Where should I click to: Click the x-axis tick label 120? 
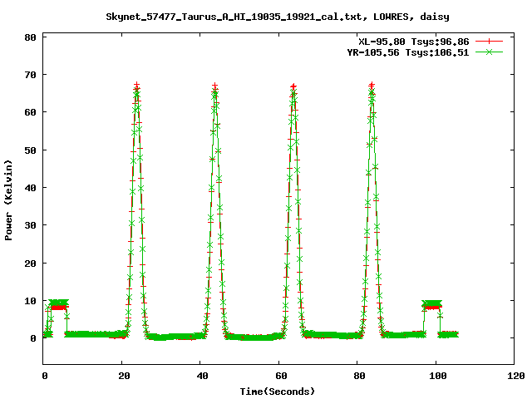click(516, 376)
